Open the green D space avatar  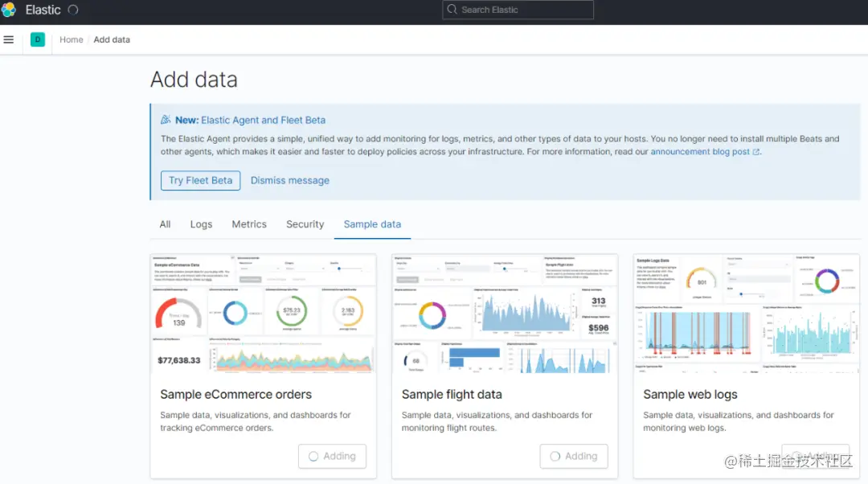coord(38,39)
